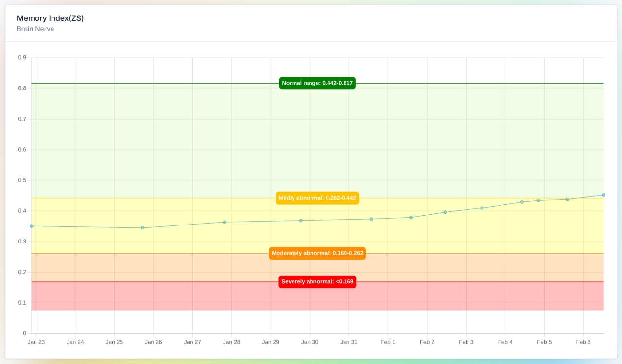Select the data point between Feb 2 and Feb 3
622x364 pixels.
[445, 212]
